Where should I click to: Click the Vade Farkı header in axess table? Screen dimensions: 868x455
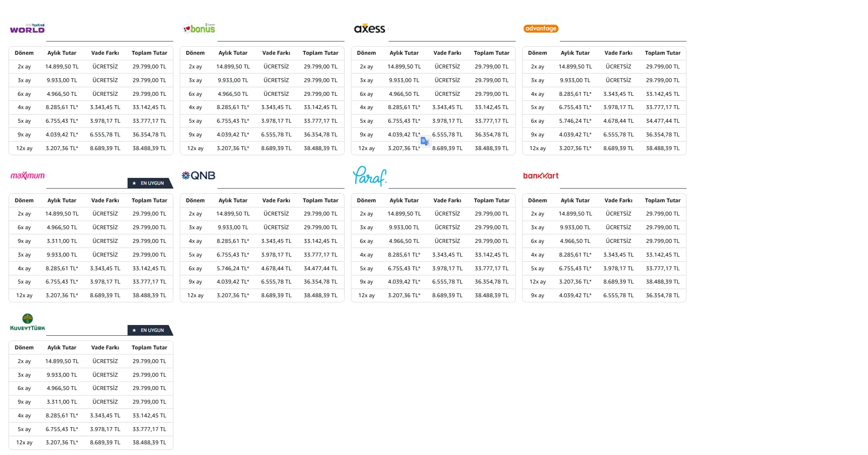coord(447,53)
